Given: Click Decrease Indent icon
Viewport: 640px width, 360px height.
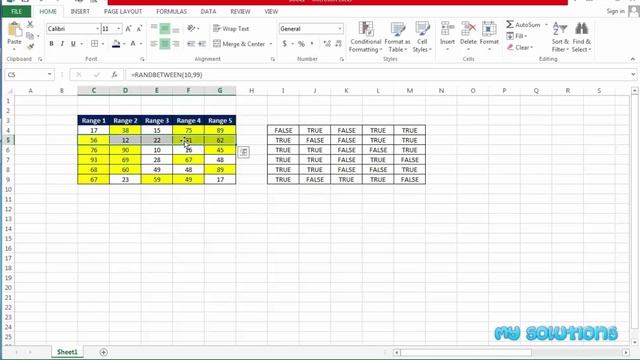Looking at the screenshot, I should 191,44.
